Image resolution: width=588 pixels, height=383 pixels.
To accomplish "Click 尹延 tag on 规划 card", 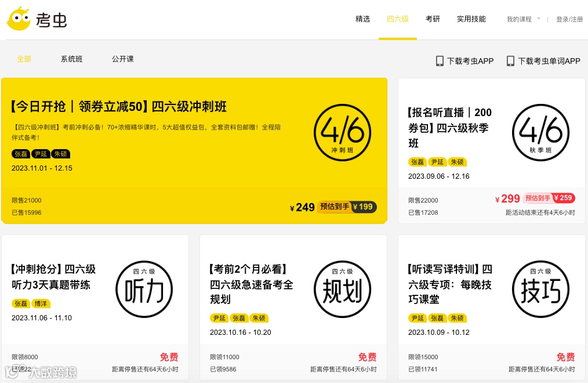I will pyautogui.click(x=219, y=318).
